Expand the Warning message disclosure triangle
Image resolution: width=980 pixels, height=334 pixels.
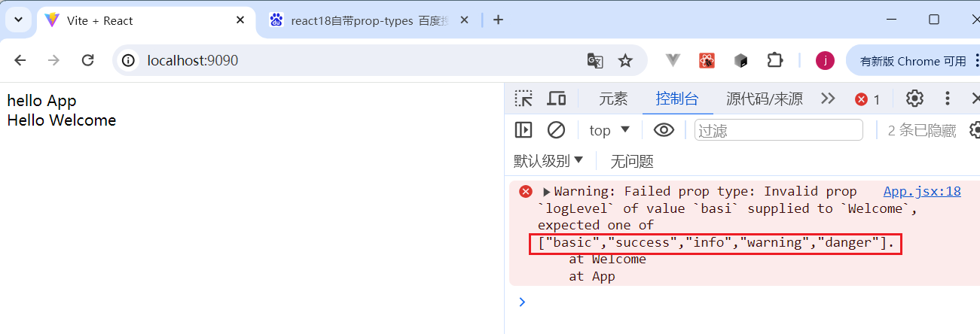tap(547, 192)
